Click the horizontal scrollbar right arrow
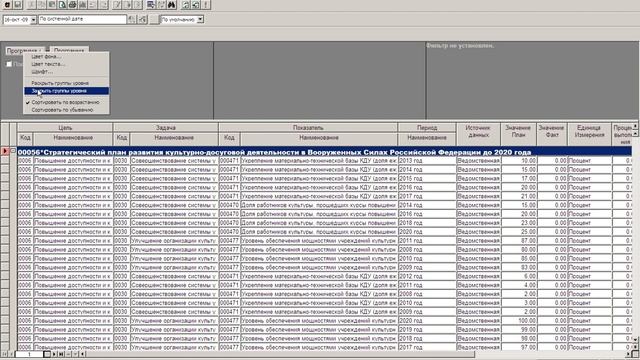This screenshot has width=640, height=360. point(629,354)
